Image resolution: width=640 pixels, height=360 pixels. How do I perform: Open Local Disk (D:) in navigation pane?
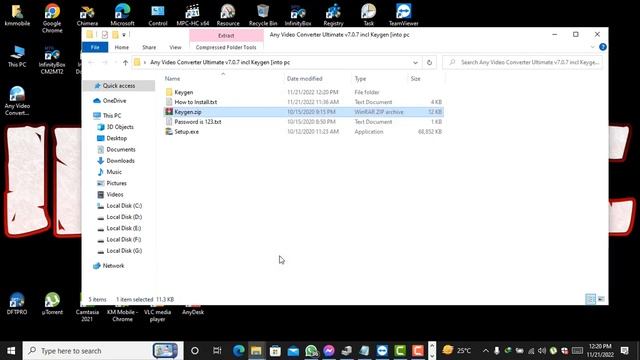(124, 217)
